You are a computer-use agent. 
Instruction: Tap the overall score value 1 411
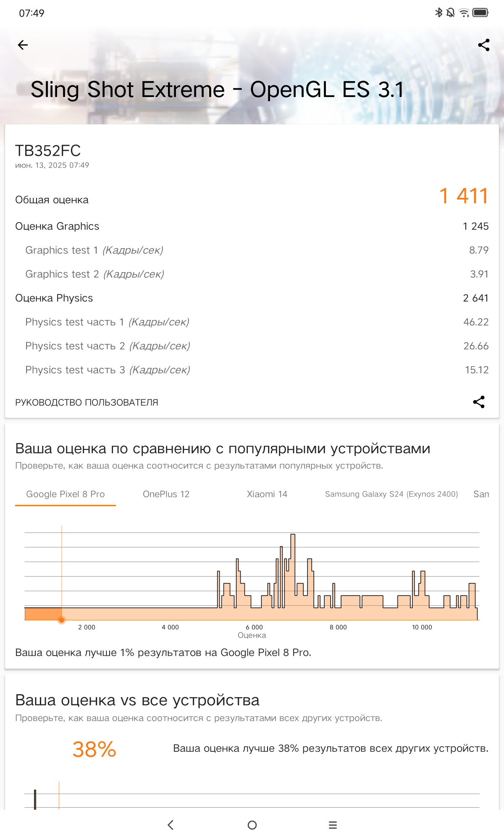pos(463,196)
